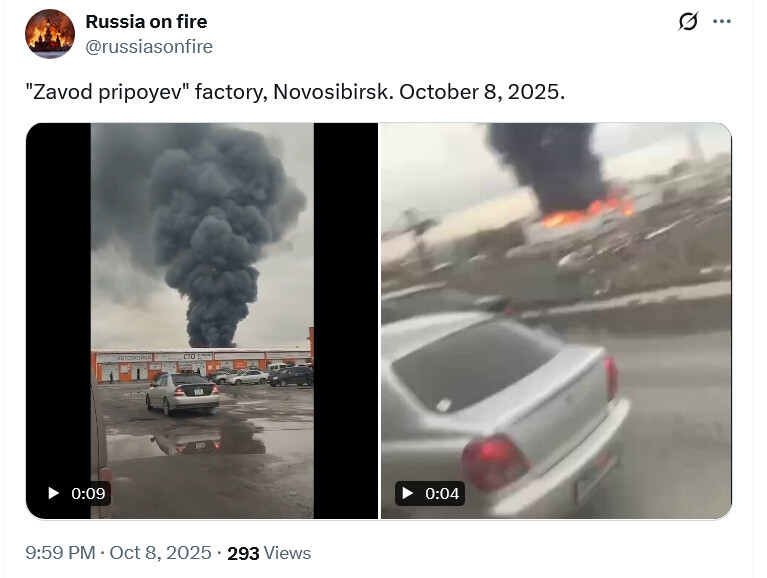Open the @russiasonfire handle link

pos(149,47)
